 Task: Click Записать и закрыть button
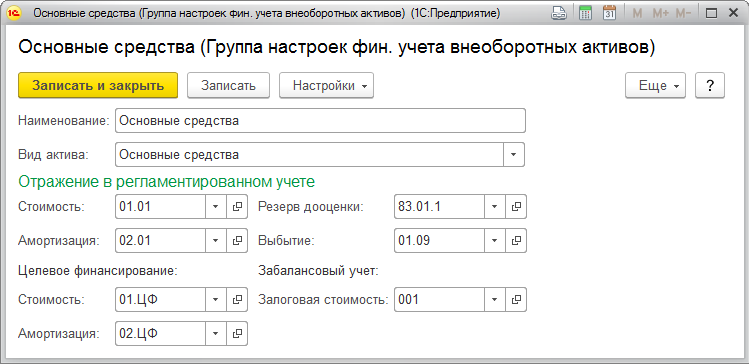(x=98, y=86)
